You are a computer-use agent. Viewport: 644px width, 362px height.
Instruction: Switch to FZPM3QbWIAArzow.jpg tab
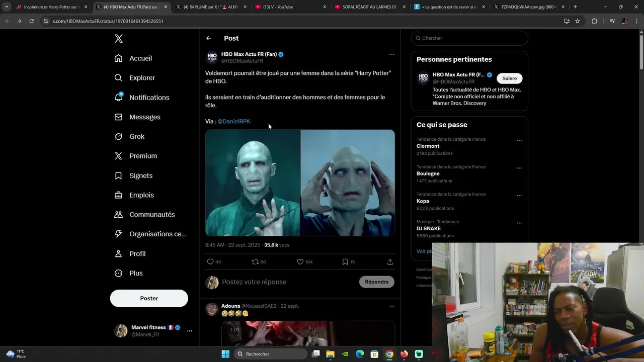point(529,7)
